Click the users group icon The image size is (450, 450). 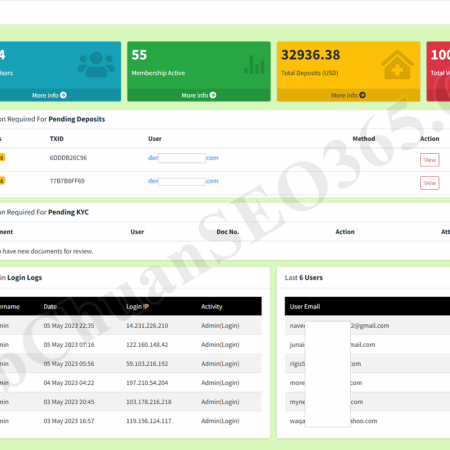tap(96, 64)
